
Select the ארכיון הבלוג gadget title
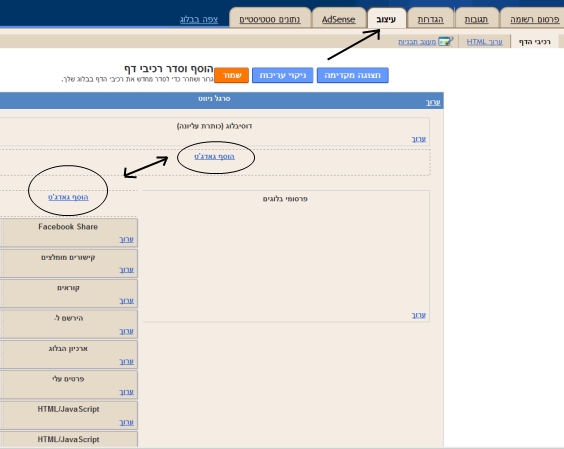point(68,349)
